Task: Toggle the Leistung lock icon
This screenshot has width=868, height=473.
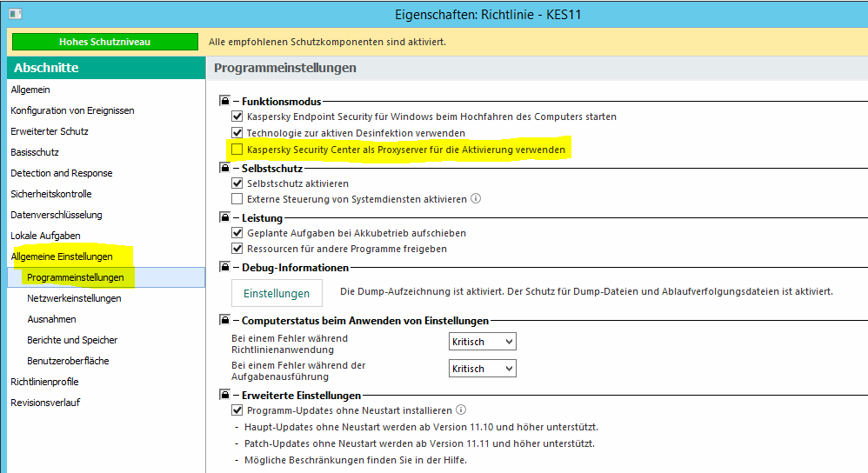Action: click(224, 217)
